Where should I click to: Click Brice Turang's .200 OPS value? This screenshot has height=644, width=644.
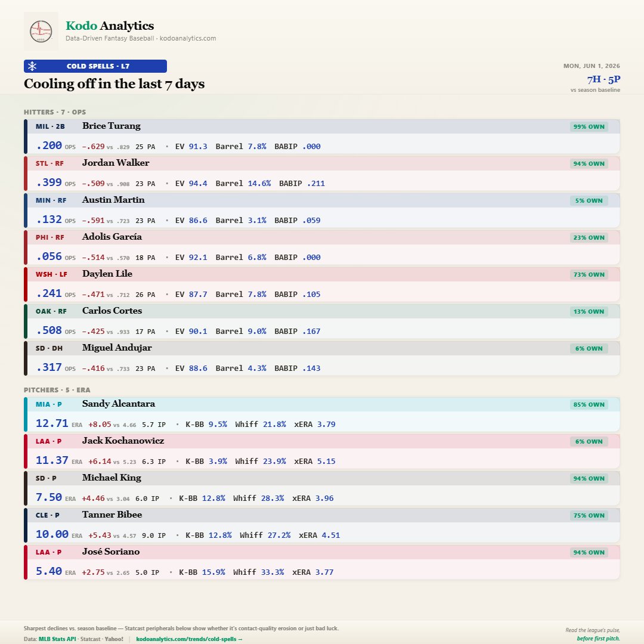[49, 145]
